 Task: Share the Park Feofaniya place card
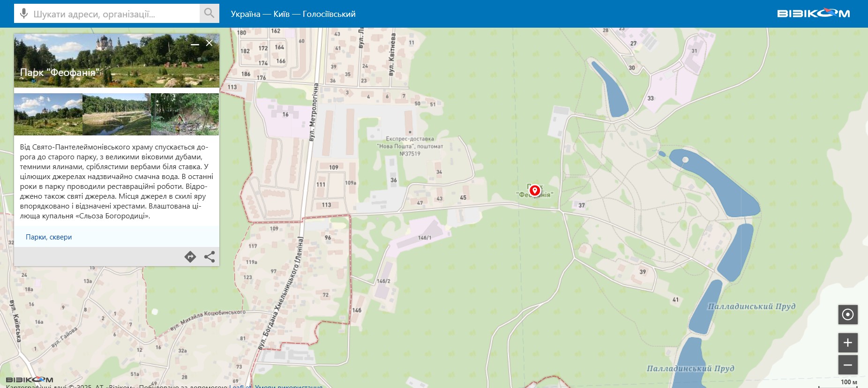point(210,257)
